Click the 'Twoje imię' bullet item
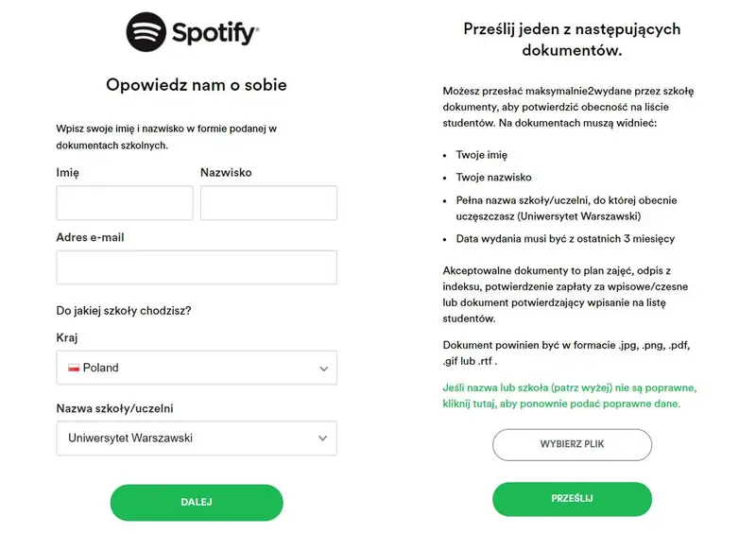Viewport: 756px width, 533px height. point(482,155)
